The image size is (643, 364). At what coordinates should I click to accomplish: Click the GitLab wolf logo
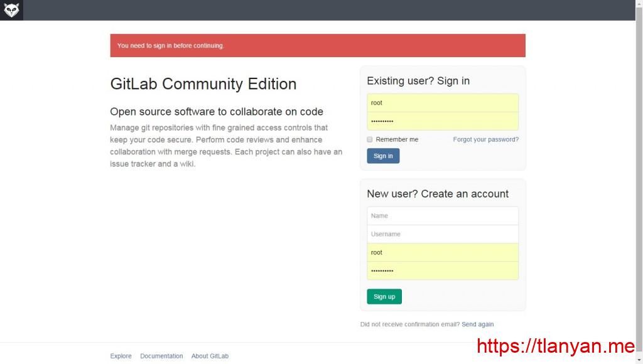[11, 10]
